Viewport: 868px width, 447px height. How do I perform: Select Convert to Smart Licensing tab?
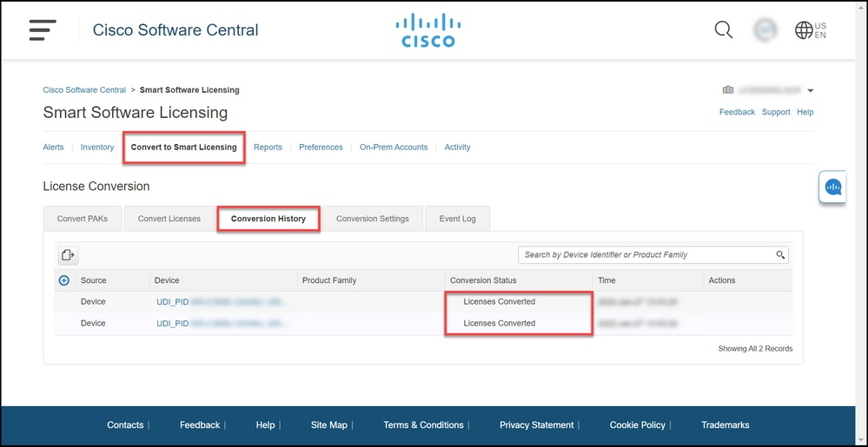click(x=184, y=148)
